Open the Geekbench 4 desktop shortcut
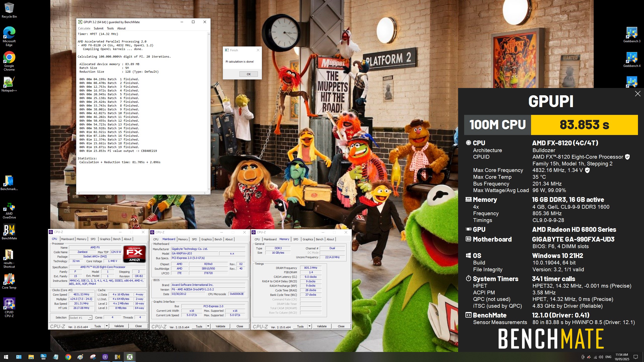 point(632,60)
